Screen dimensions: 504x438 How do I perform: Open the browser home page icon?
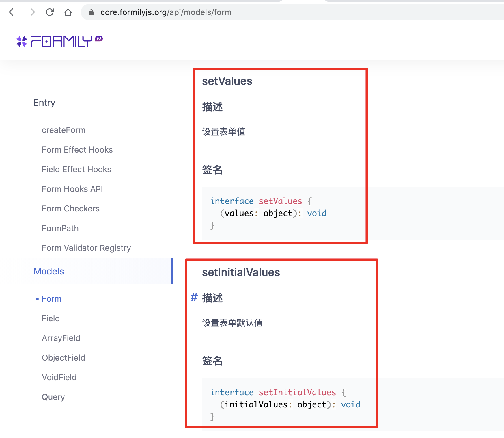(68, 12)
